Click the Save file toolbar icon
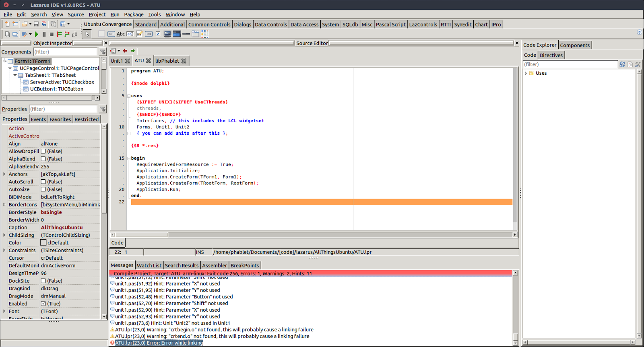Viewport: 644px width, 347px height. pyautogui.click(x=36, y=24)
